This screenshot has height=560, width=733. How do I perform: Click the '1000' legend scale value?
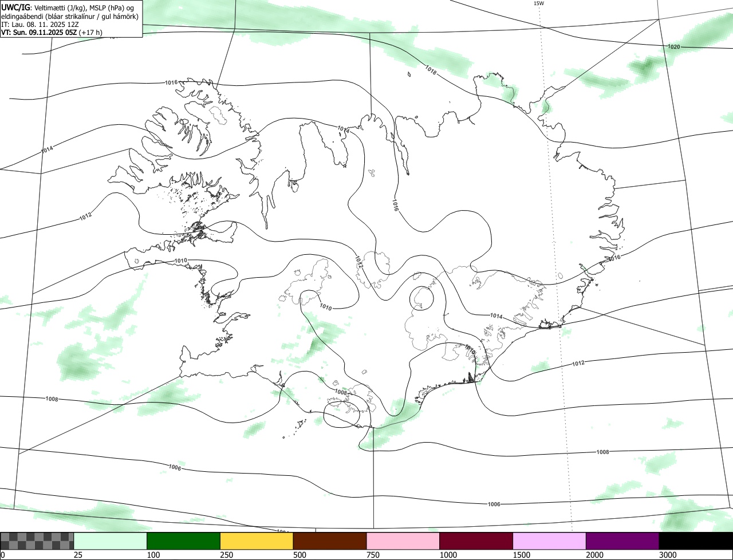pos(448,555)
